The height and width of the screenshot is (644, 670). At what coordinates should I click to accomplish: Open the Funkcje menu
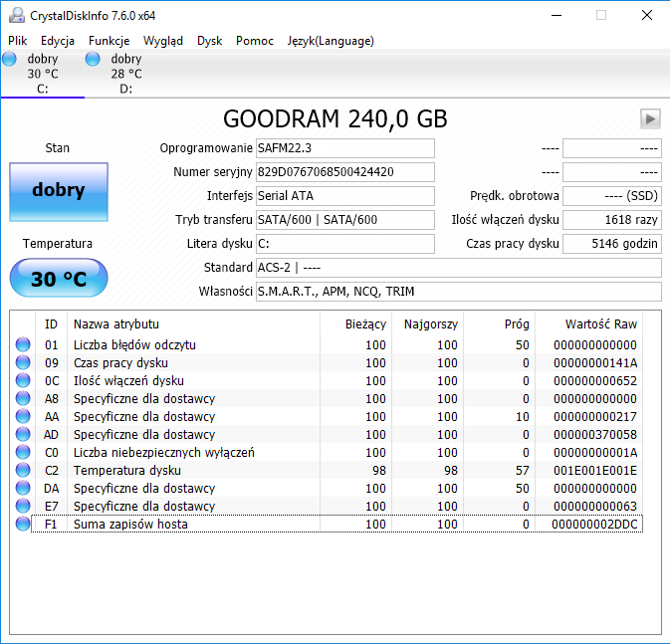pos(109,41)
